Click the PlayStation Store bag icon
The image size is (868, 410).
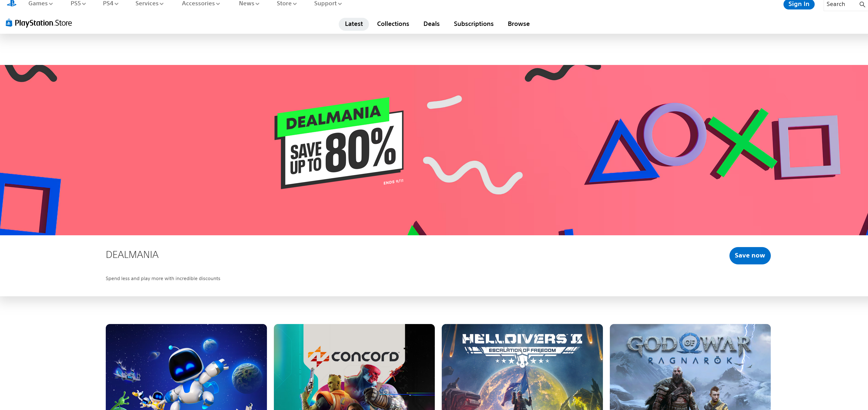[9, 23]
